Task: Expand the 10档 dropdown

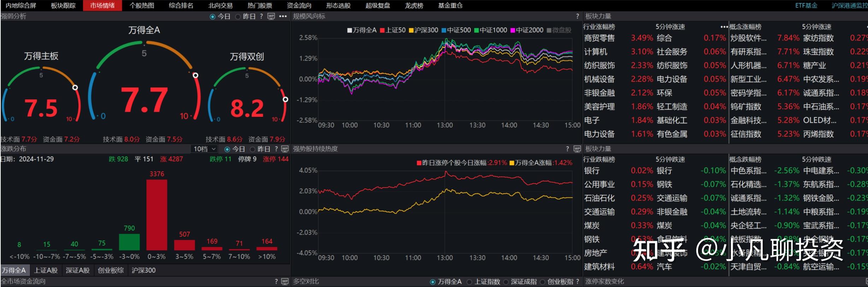Action: coord(205,149)
